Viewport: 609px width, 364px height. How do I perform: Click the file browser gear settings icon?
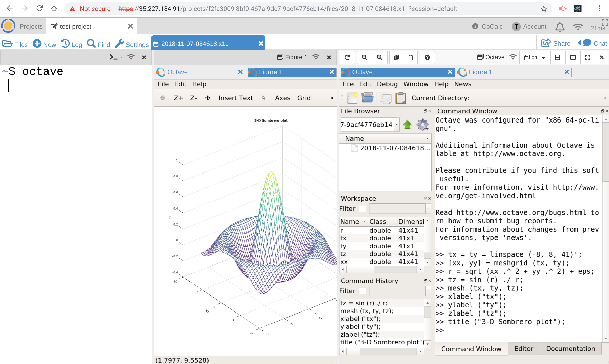coord(422,125)
